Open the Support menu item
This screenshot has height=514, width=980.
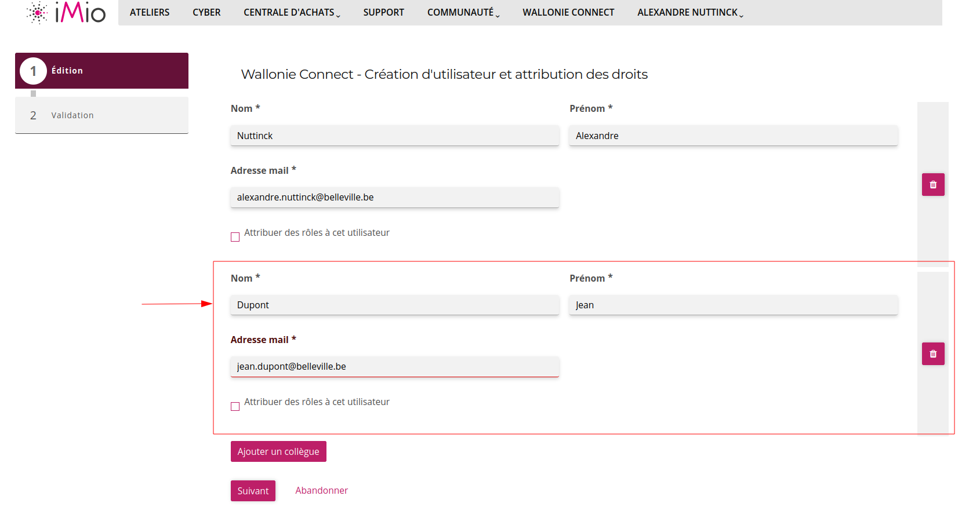pyautogui.click(x=383, y=13)
